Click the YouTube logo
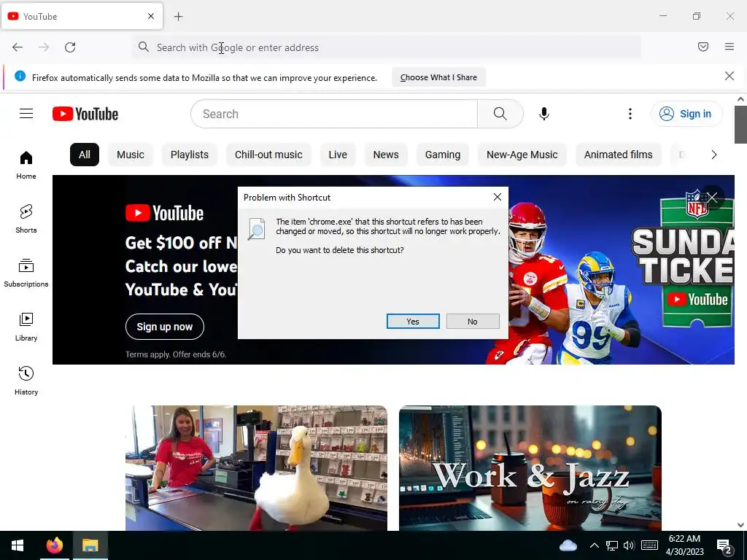 point(85,114)
